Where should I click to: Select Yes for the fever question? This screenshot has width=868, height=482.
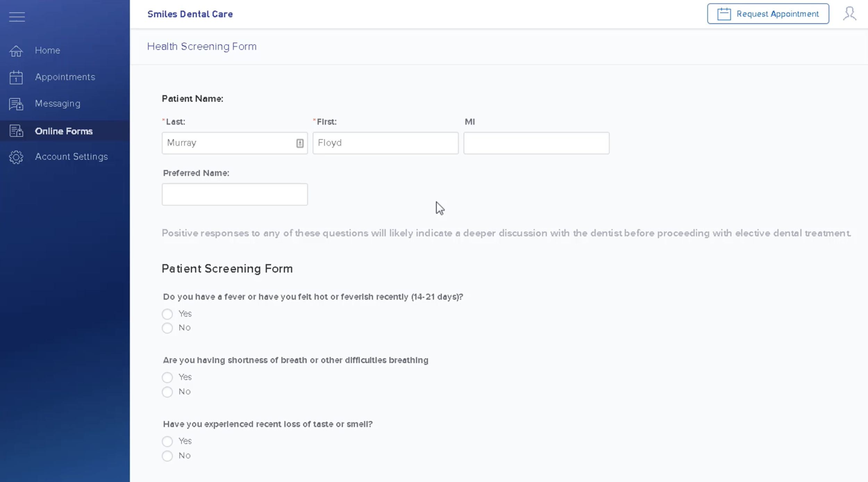pyautogui.click(x=167, y=314)
